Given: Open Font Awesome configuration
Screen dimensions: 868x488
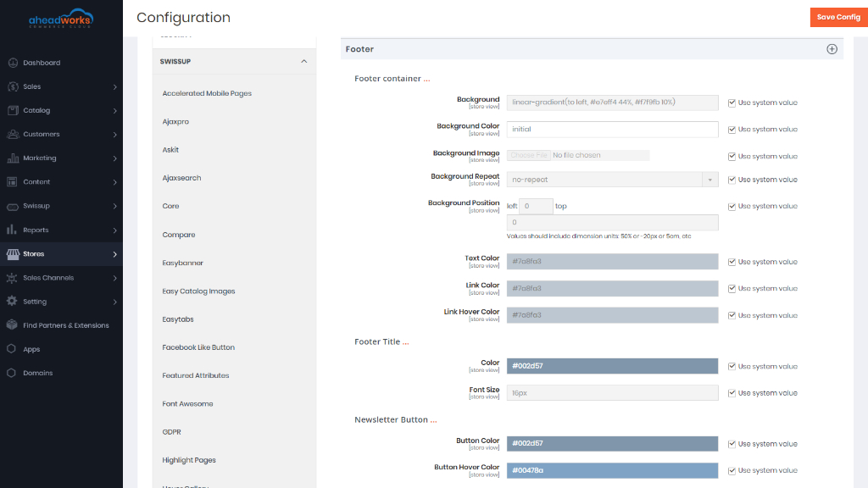Looking at the screenshot, I should (187, 404).
